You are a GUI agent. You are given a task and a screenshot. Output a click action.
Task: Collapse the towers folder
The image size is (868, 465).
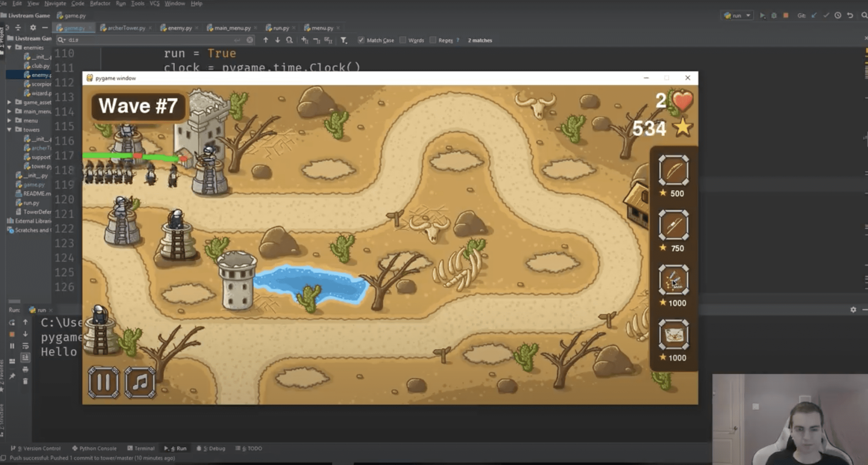[x=9, y=130]
